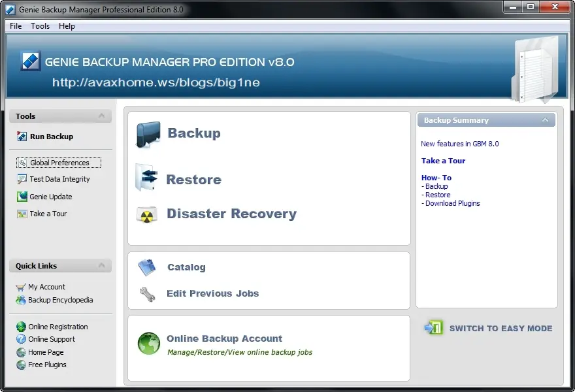Click bold Take a Tour in Backup Summary
This screenshot has height=392, width=575.
click(444, 161)
